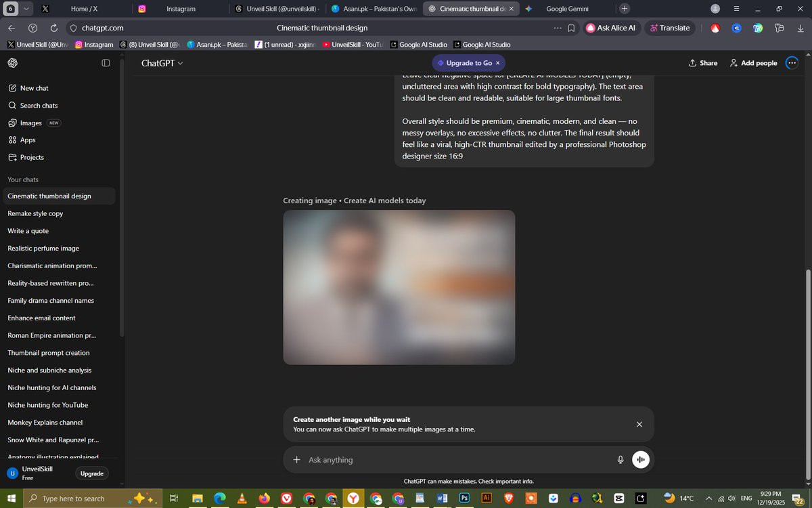Collapse sidebar using the panel toggle icon
This screenshot has height=508, width=812.
click(106, 63)
